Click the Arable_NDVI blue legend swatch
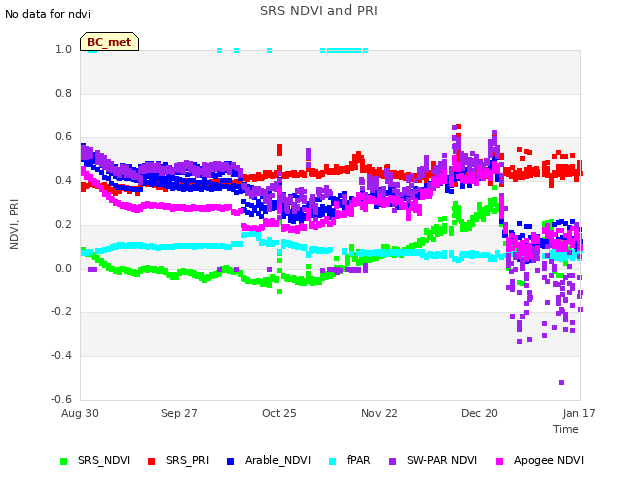 [230, 461]
